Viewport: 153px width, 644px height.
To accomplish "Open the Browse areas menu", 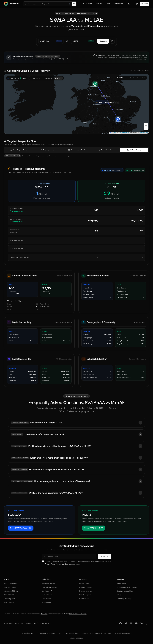I will 87,4.
